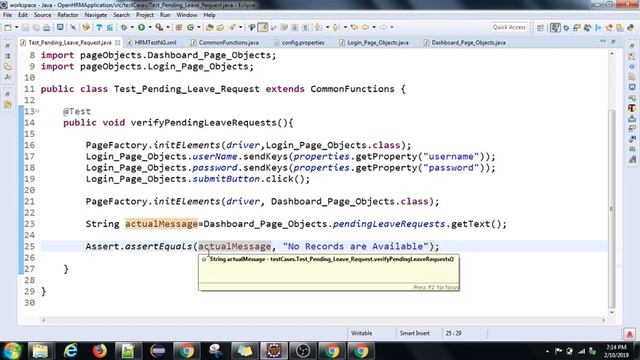Open dropdown beside External Tools icon
This screenshot has width=640, height=360.
pyautogui.click(x=168, y=27)
